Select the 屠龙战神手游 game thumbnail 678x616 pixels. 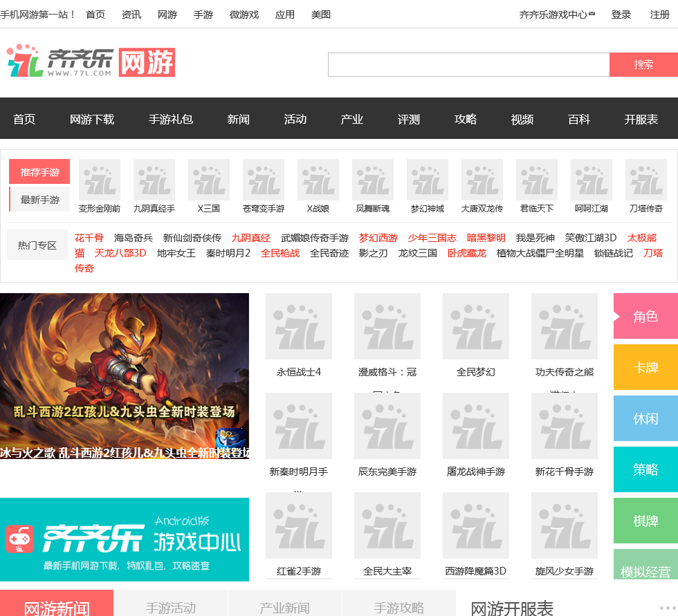pyautogui.click(x=476, y=425)
